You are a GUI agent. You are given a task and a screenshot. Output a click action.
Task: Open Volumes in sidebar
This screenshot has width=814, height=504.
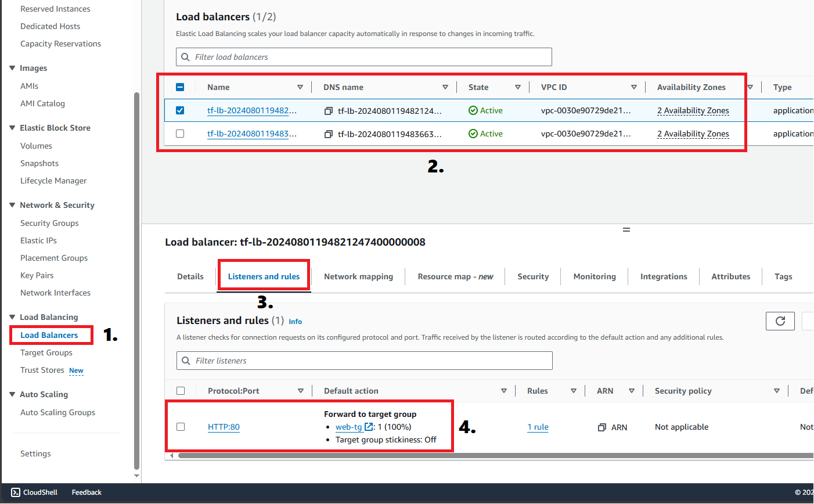36,146
